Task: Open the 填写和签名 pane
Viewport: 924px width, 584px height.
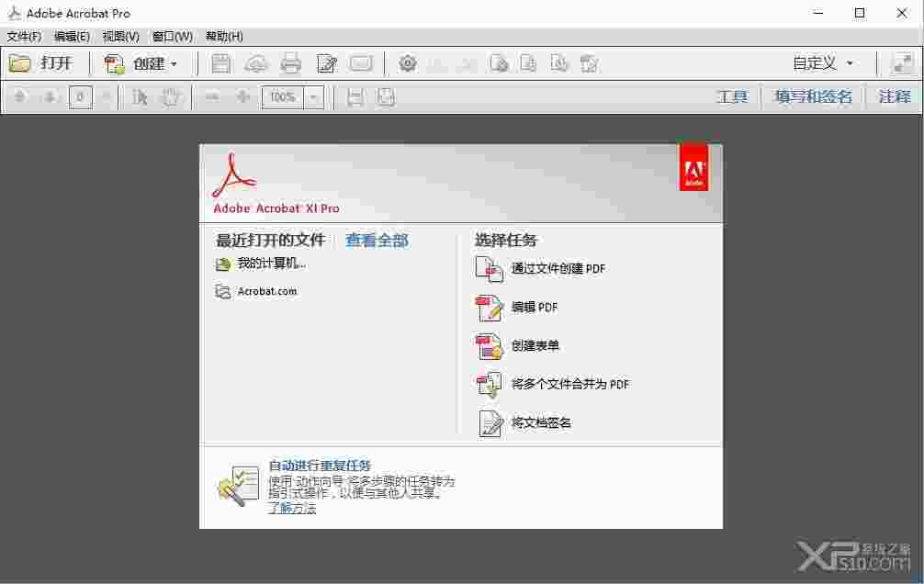Action: [813, 96]
